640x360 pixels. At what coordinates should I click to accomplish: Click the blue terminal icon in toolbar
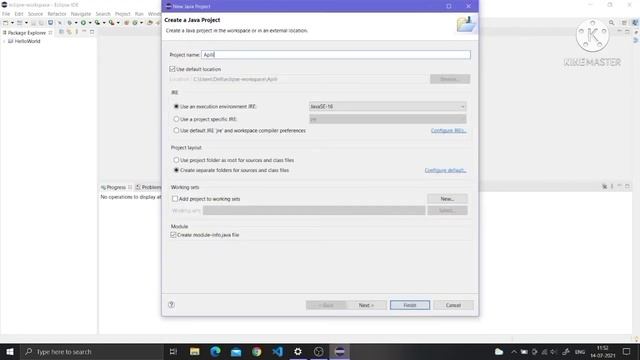pos(50,23)
